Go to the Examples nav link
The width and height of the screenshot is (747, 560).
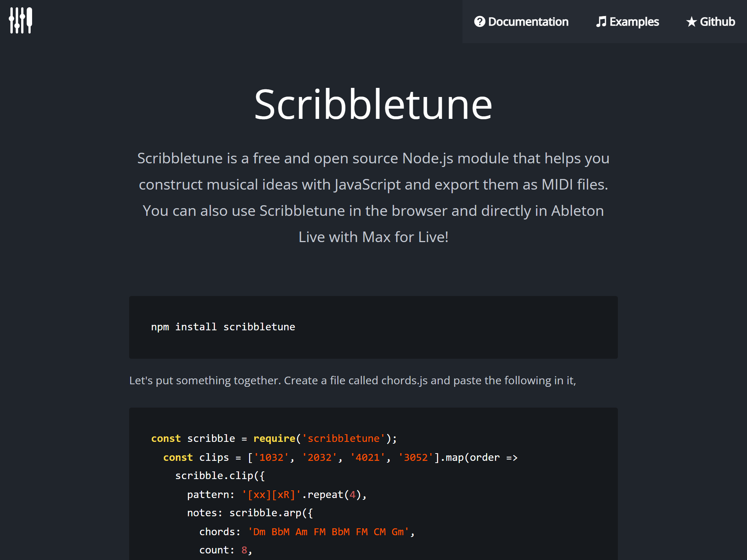(627, 22)
